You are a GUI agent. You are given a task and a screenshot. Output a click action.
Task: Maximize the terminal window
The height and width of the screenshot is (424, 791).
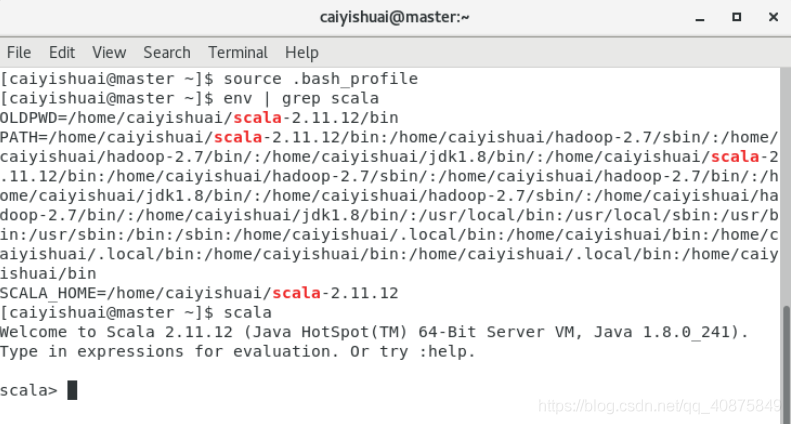pyautogui.click(x=737, y=17)
